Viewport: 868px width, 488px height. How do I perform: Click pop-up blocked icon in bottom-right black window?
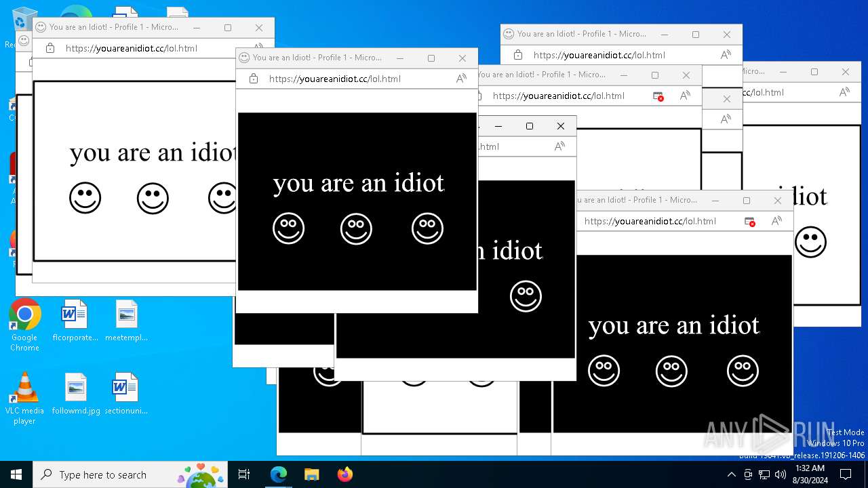pos(749,221)
